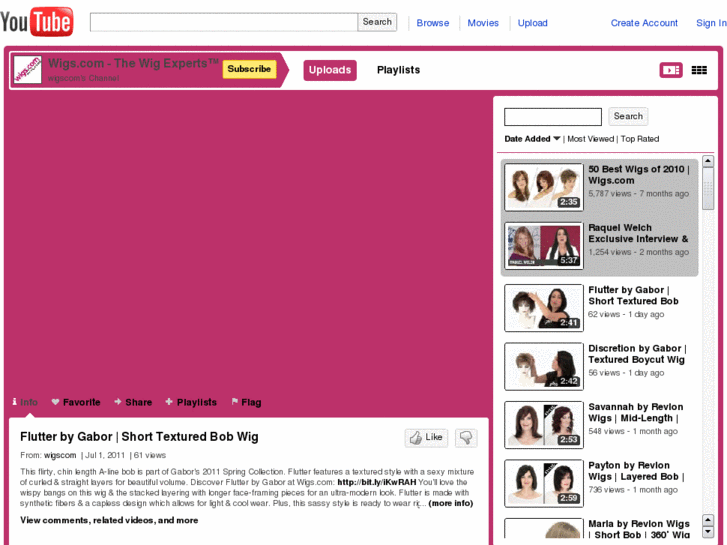Image resolution: width=727 pixels, height=545 pixels.
Task: Click the video list scrollbar thumb
Action: coord(708,189)
